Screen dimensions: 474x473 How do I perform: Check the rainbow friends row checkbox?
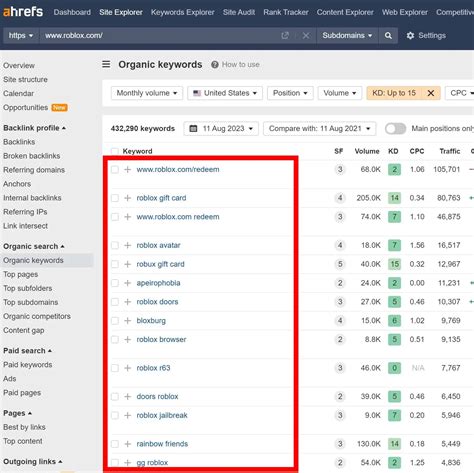(x=115, y=444)
